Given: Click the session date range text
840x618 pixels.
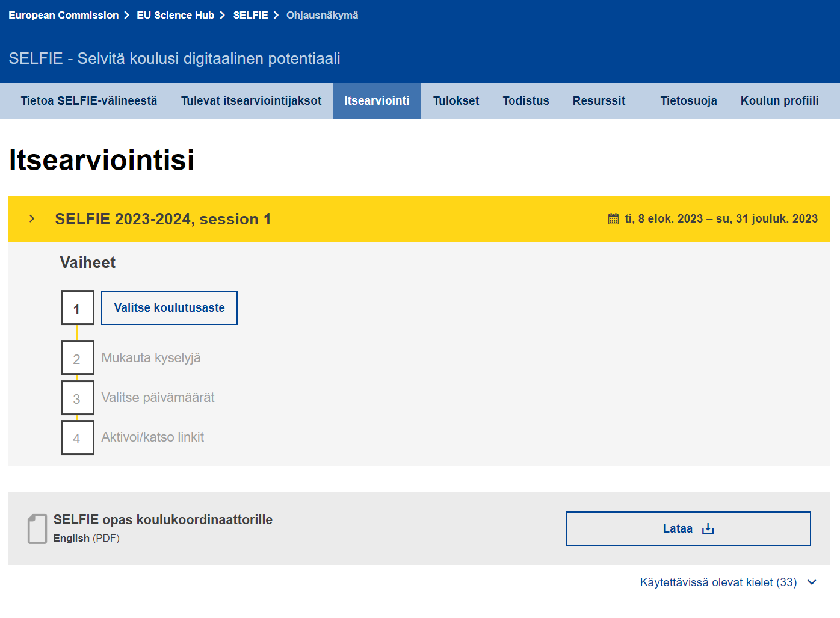Looking at the screenshot, I should (x=721, y=219).
